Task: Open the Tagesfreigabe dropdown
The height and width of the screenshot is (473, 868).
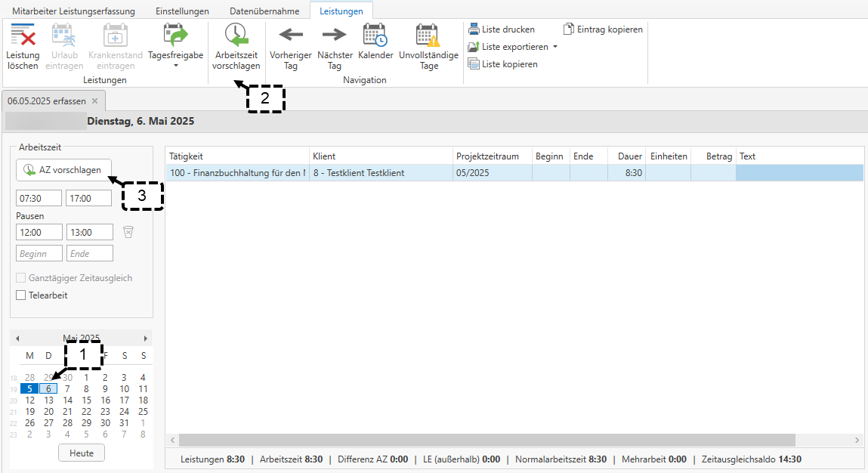Action: pos(175,66)
